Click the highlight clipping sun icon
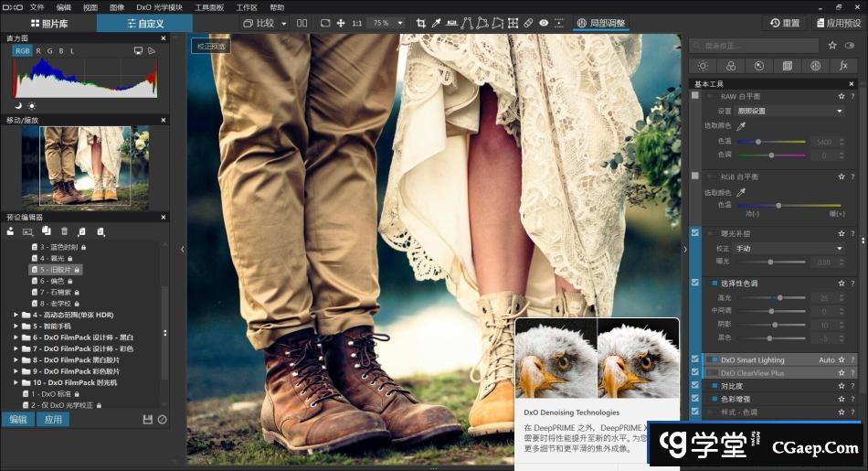The image size is (868, 471). (x=32, y=106)
